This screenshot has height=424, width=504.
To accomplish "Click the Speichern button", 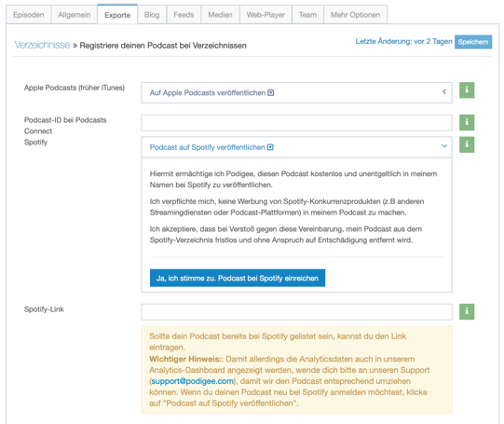I will [473, 42].
